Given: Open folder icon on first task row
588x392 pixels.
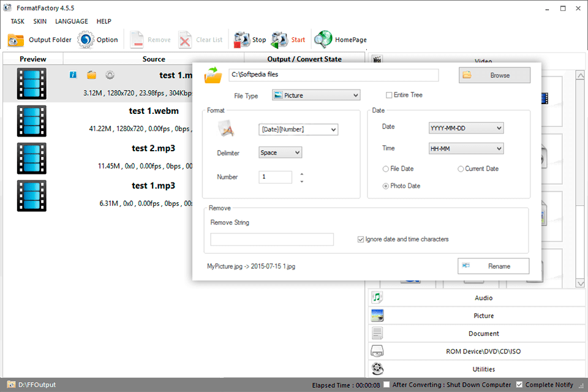Looking at the screenshot, I should click(x=91, y=75).
